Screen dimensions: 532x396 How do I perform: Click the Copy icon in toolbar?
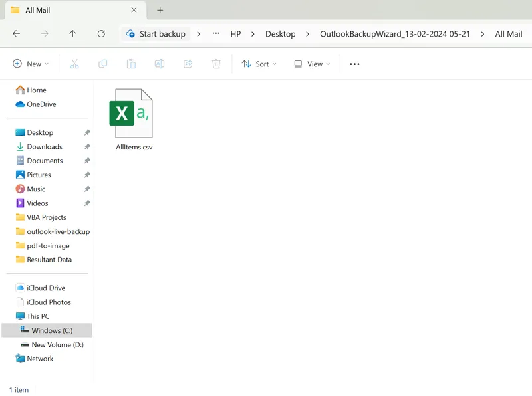(102, 64)
